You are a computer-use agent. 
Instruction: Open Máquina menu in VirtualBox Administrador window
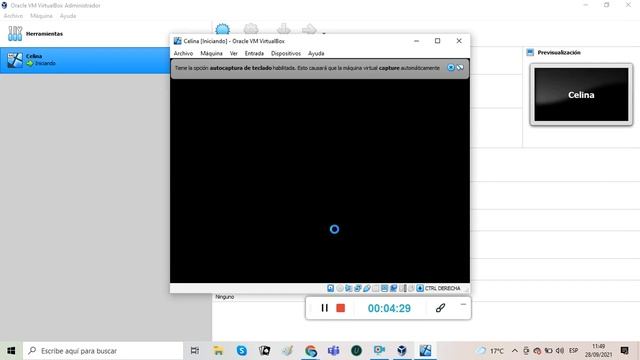point(41,16)
